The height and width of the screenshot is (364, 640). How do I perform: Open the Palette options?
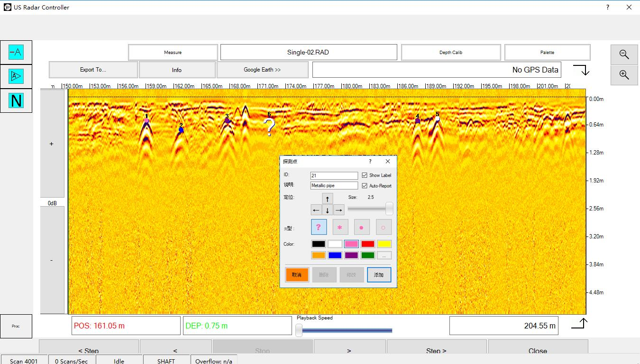point(547,53)
